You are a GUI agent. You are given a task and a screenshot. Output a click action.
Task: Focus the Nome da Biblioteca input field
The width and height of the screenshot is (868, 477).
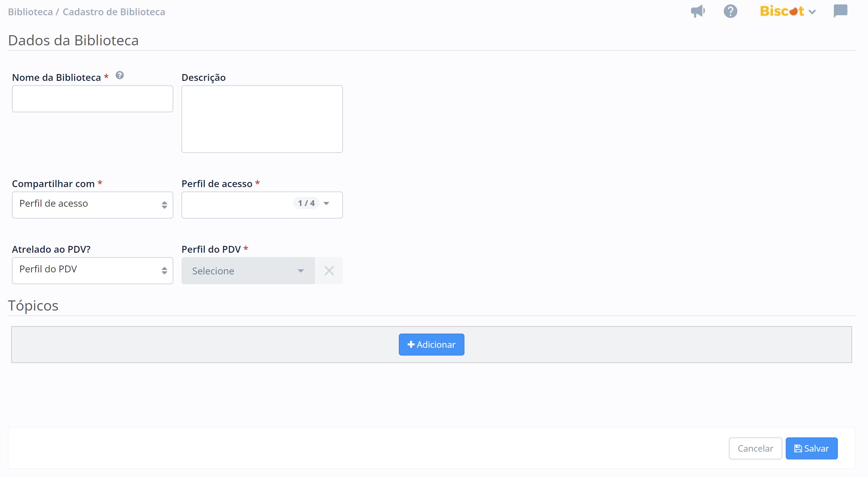(92, 99)
